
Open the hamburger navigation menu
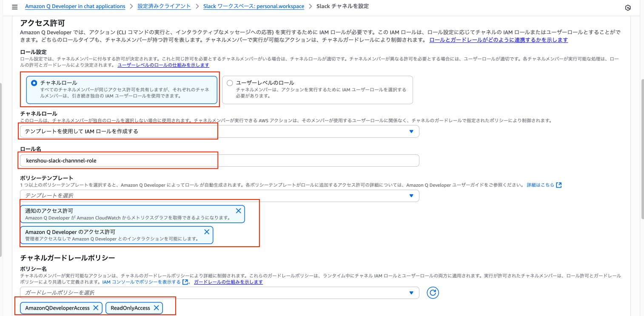tap(14, 7)
